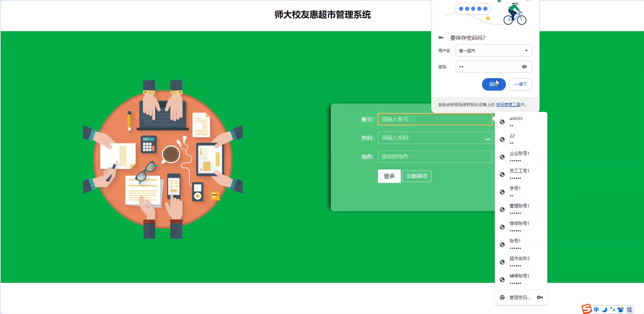The image size is (644, 314).
Task: Choose 超市名称3 saved account entry
Action: [x=519, y=262]
